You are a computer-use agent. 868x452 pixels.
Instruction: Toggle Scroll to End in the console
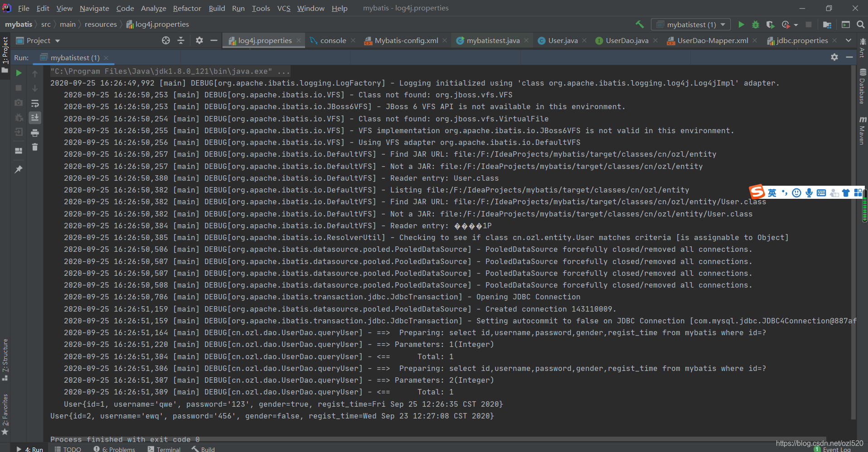(x=35, y=118)
